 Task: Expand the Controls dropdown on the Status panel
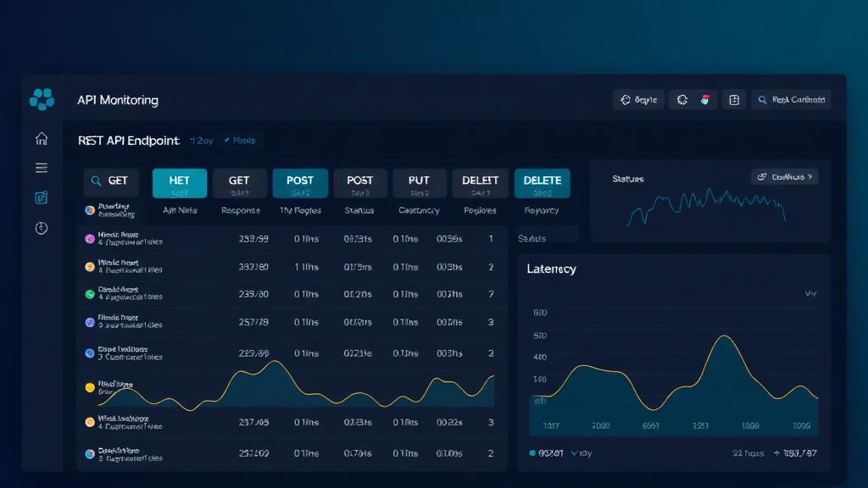784,175
